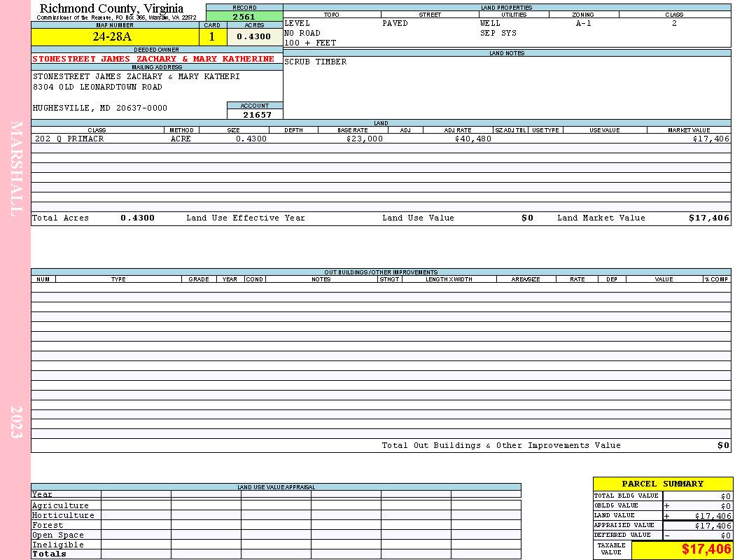Click land class value 2
Viewport: 735px width, 560px height.
(x=674, y=23)
